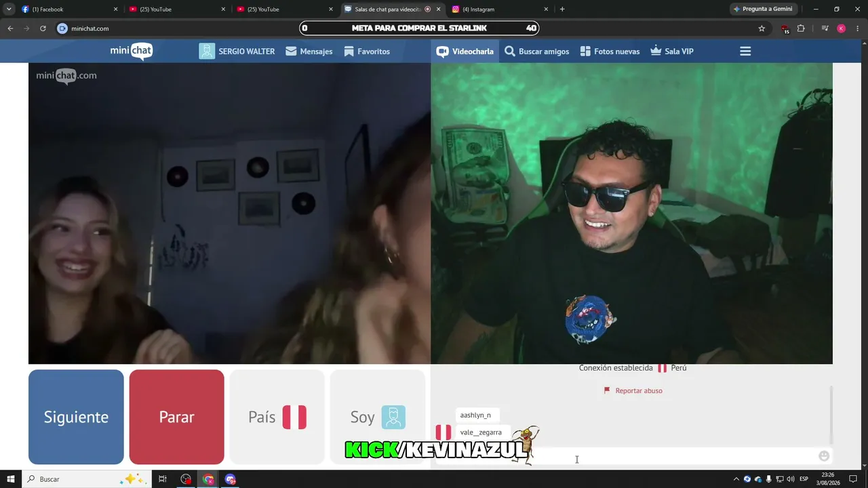Bookmark this page with the star
Viewport: 868px width, 488px height.
coord(762,28)
